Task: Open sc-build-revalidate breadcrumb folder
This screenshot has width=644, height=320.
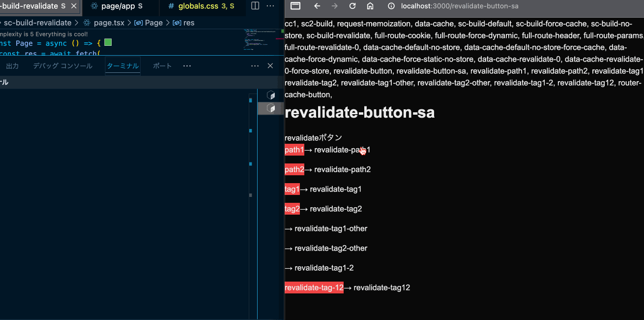Action: [37, 23]
